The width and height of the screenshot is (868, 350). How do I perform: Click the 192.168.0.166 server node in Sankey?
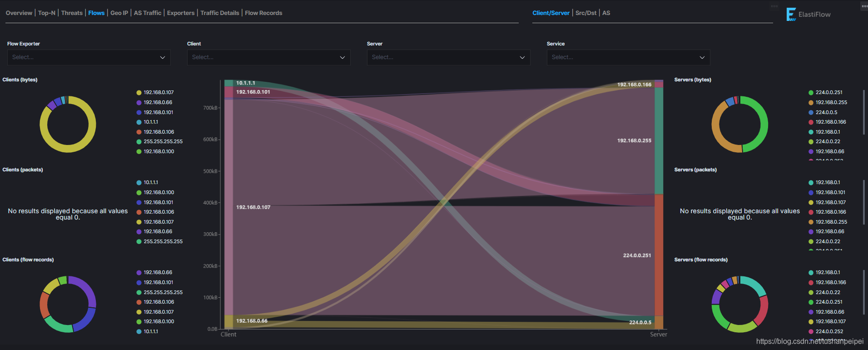[659, 85]
